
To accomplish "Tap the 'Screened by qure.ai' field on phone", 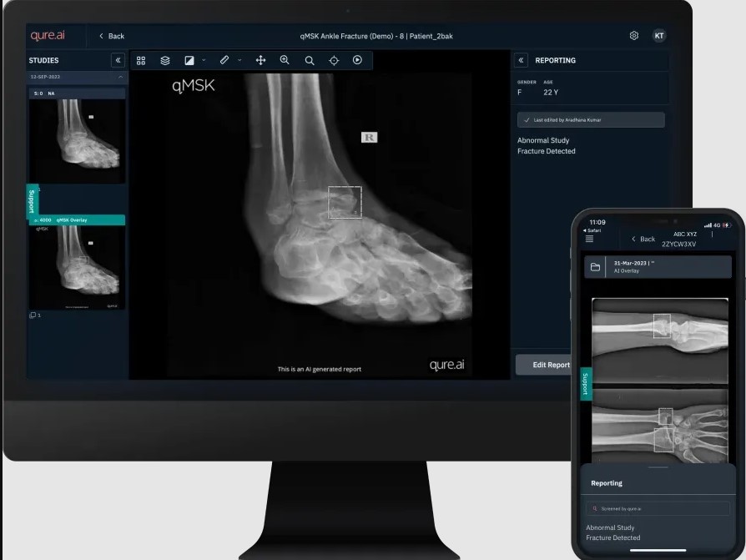I will [x=658, y=508].
